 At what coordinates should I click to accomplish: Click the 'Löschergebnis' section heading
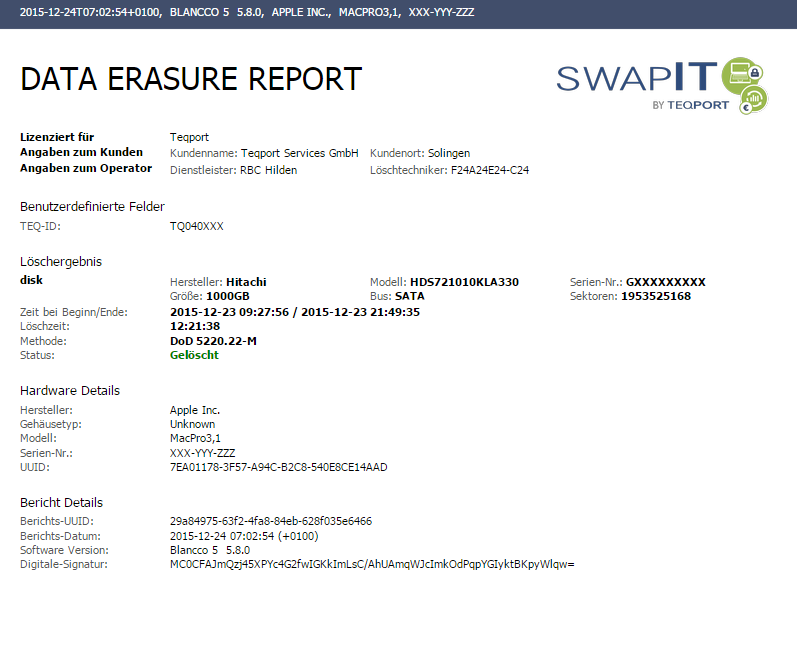point(61,261)
